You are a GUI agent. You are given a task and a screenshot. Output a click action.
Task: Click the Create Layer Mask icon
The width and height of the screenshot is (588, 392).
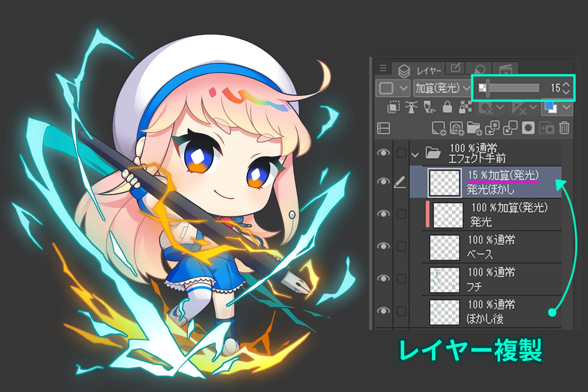click(x=528, y=128)
